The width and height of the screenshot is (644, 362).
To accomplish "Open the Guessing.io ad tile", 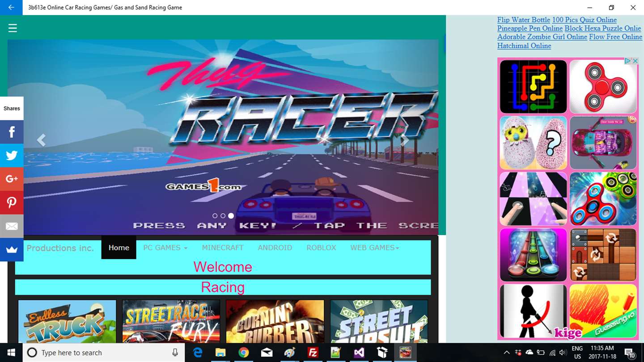I will [x=603, y=311].
